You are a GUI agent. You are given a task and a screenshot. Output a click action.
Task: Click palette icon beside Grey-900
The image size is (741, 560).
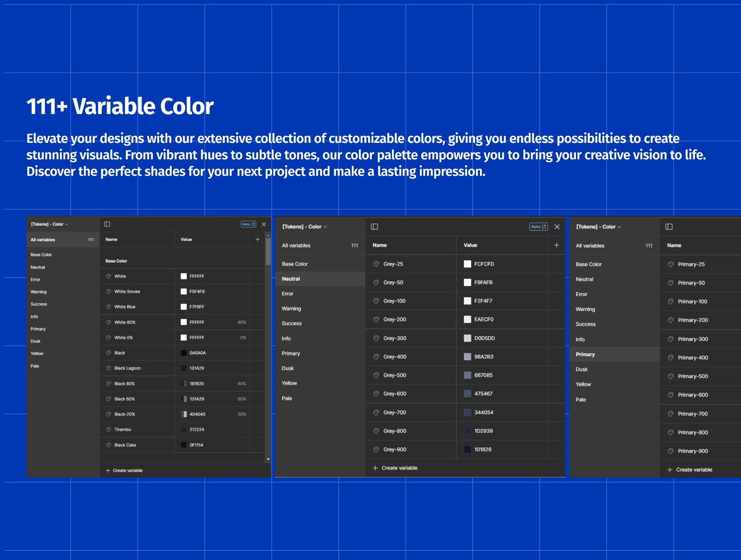(376, 449)
